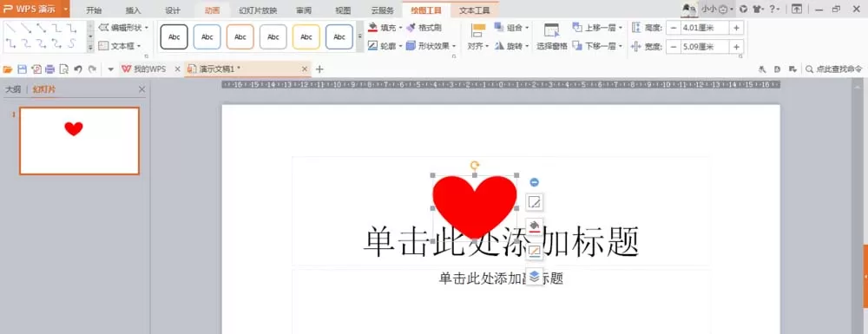Click the 填充 paint bucket icon
Image resolution: width=868 pixels, height=334 pixels.
click(373, 28)
